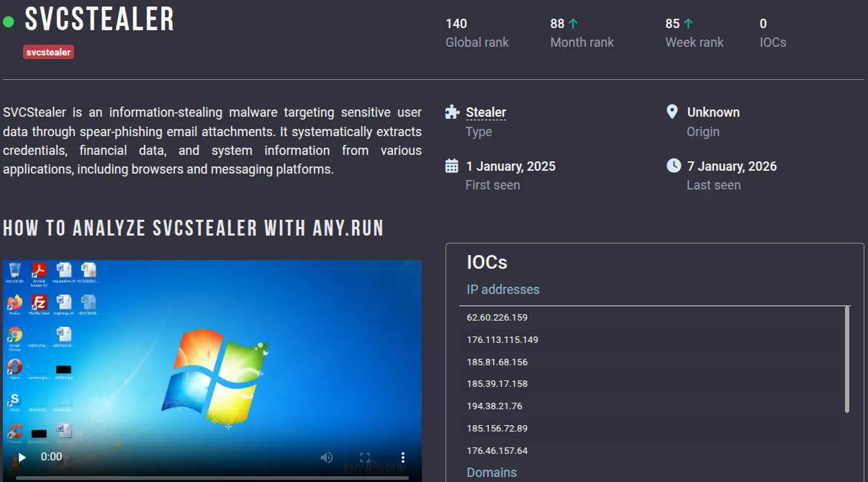Play the SVCStealer analysis video
This screenshot has width=868, height=482.
click(22, 457)
